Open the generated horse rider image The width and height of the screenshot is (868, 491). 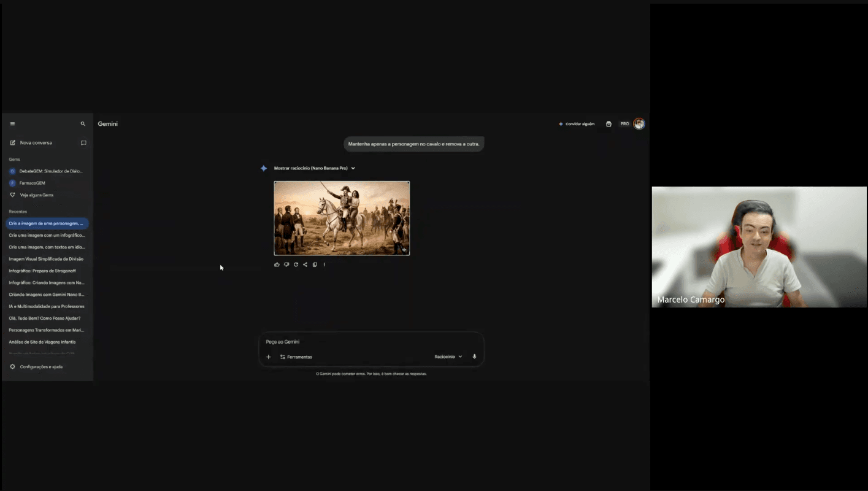[x=342, y=218]
